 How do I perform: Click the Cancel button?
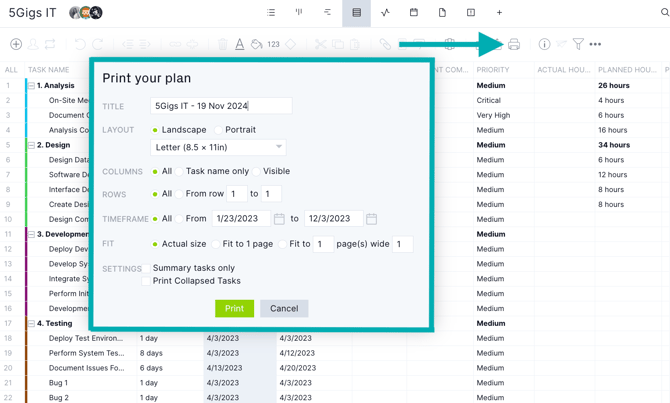point(284,309)
